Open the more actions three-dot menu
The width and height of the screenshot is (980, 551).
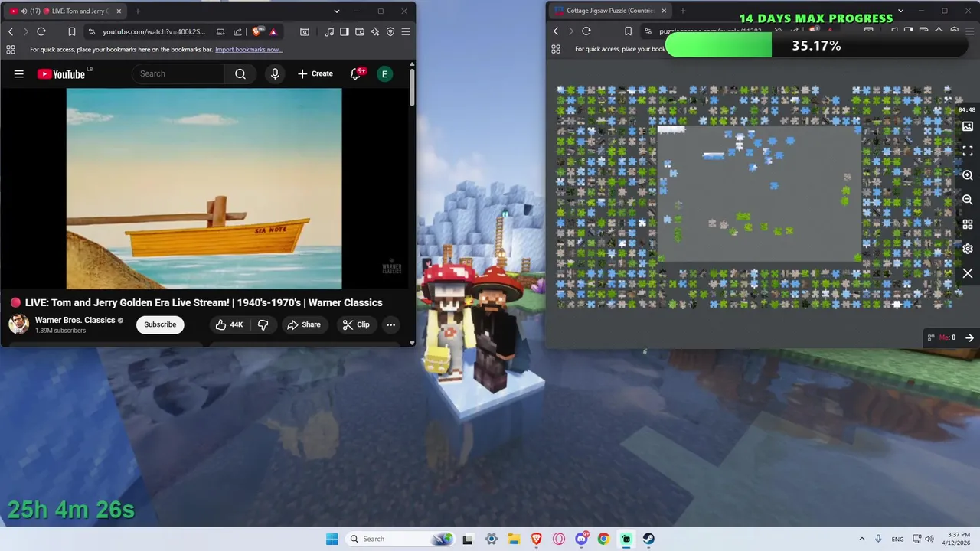click(390, 324)
